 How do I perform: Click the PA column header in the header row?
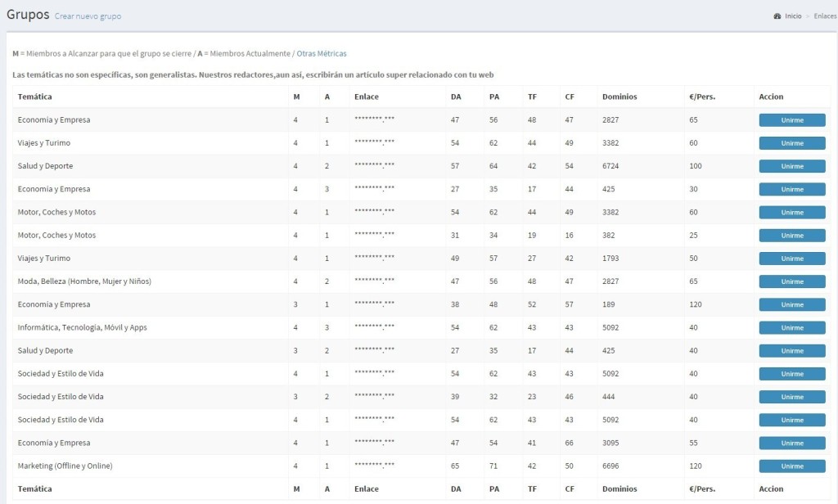[x=494, y=97]
